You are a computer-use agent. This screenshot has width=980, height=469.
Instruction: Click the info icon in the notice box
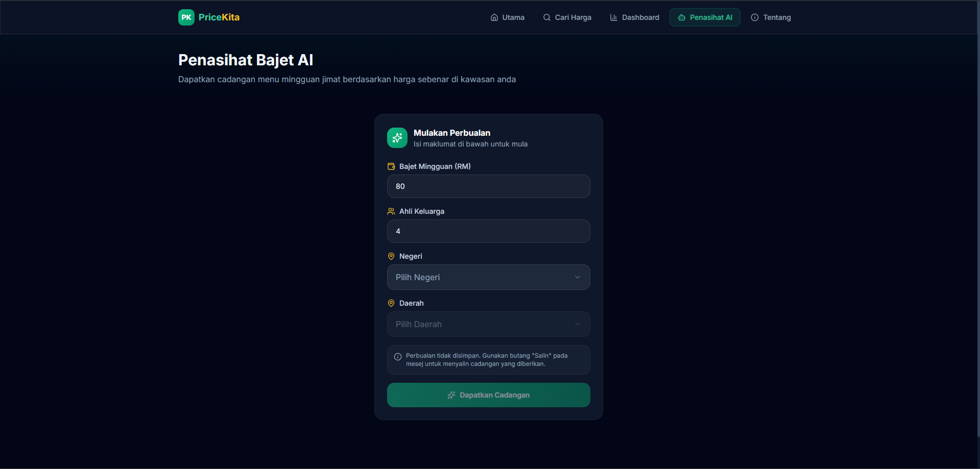[398, 357]
